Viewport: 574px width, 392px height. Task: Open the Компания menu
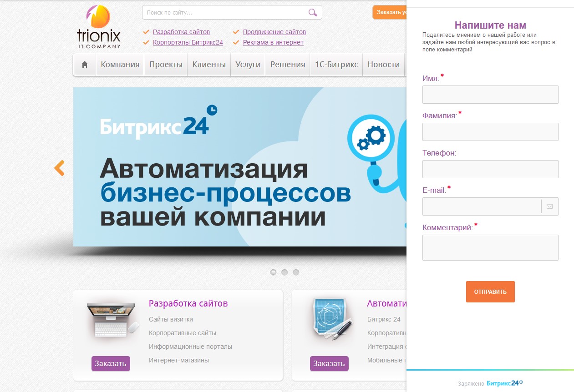120,65
